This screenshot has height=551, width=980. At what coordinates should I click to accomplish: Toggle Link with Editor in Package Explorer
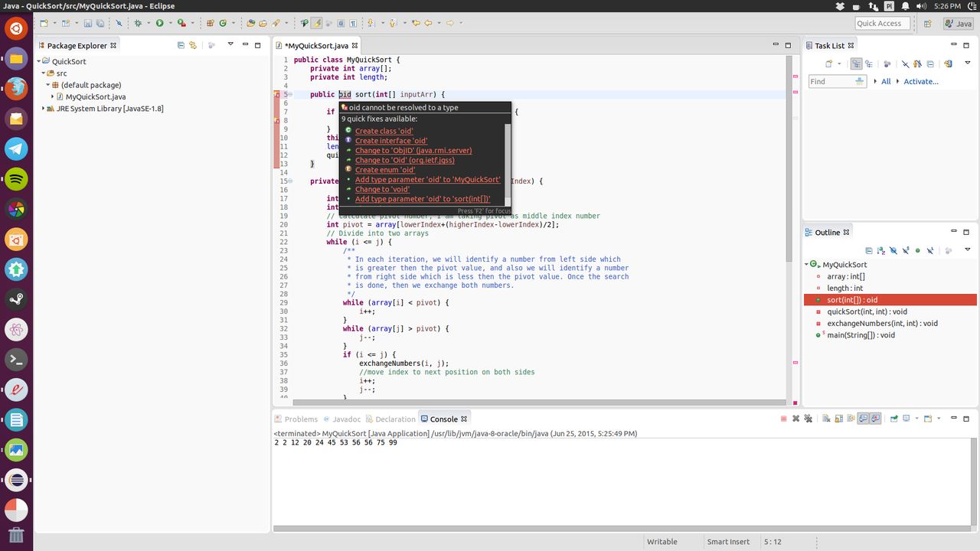(193, 45)
